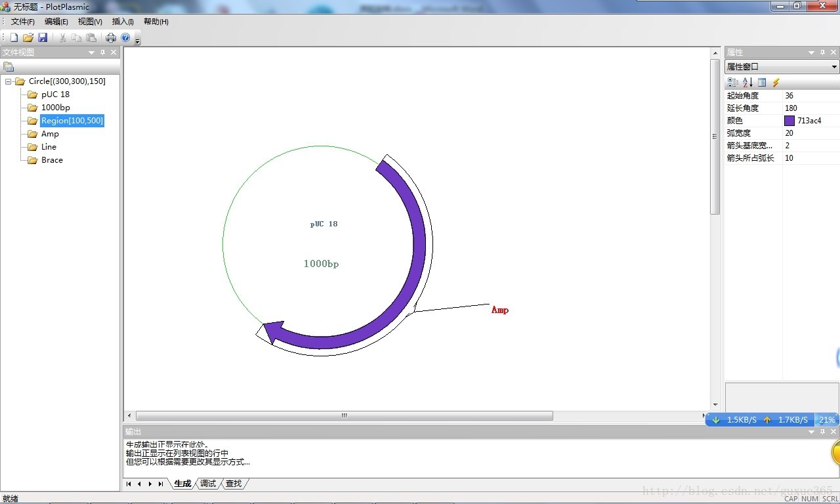Open the 属性窗口 combo box
The width and height of the screenshot is (840, 504).
click(x=782, y=67)
